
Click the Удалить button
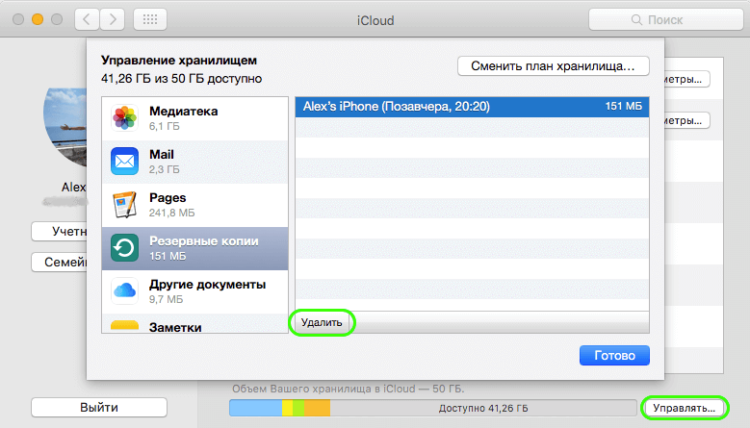(x=321, y=323)
